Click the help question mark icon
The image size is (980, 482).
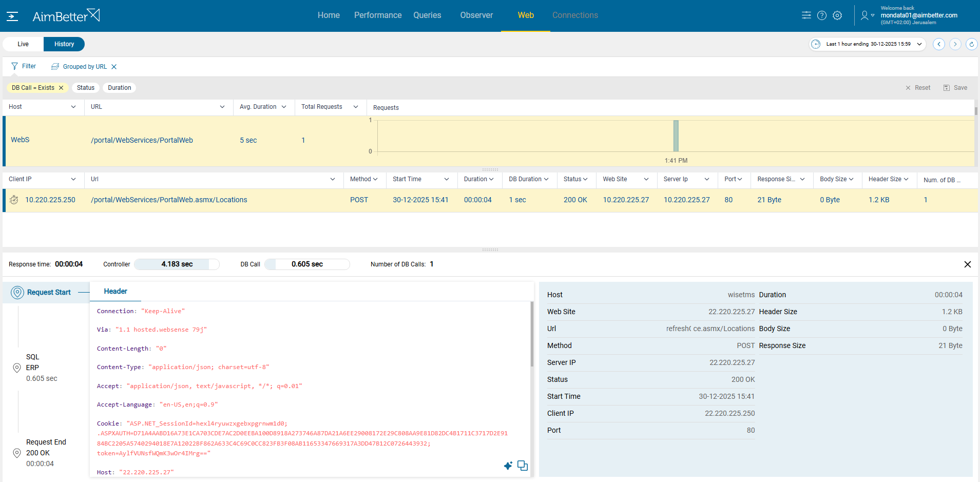[x=822, y=15]
